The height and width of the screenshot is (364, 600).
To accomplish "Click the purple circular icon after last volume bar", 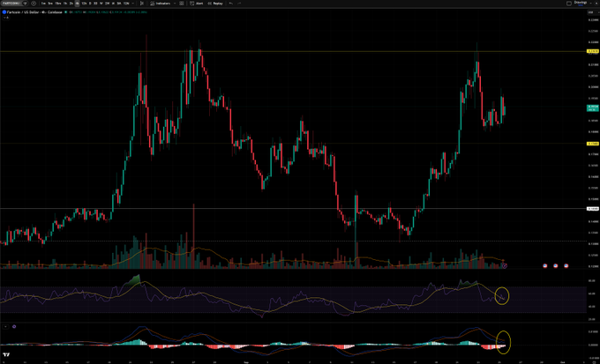I will pyautogui.click(x=505, y=266).
